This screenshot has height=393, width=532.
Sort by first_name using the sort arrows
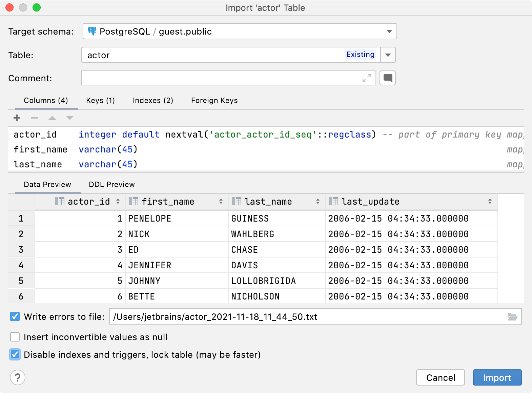(221, 202)
